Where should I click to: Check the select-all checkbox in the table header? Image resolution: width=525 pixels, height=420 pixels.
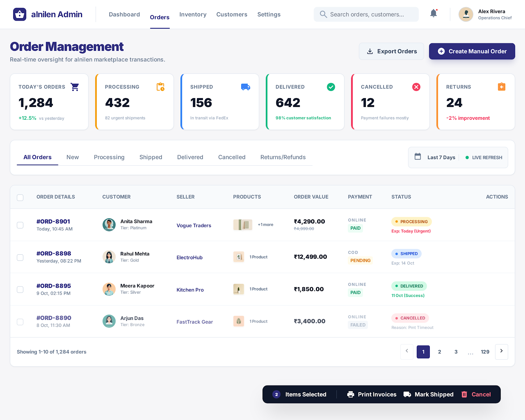click(x=20, y=198)
